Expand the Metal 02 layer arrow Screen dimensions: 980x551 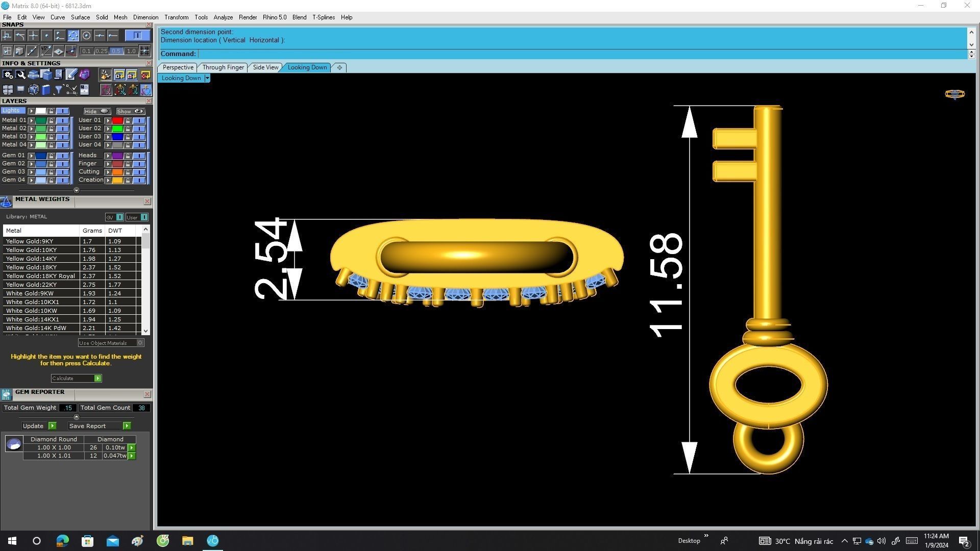[x=31, y=129]
